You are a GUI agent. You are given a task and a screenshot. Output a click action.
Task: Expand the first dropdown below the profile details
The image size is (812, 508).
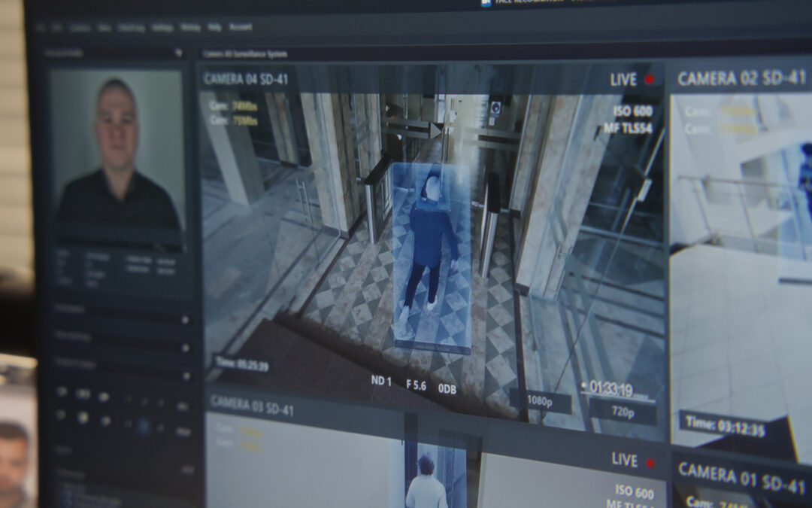(x=184, y=319)
